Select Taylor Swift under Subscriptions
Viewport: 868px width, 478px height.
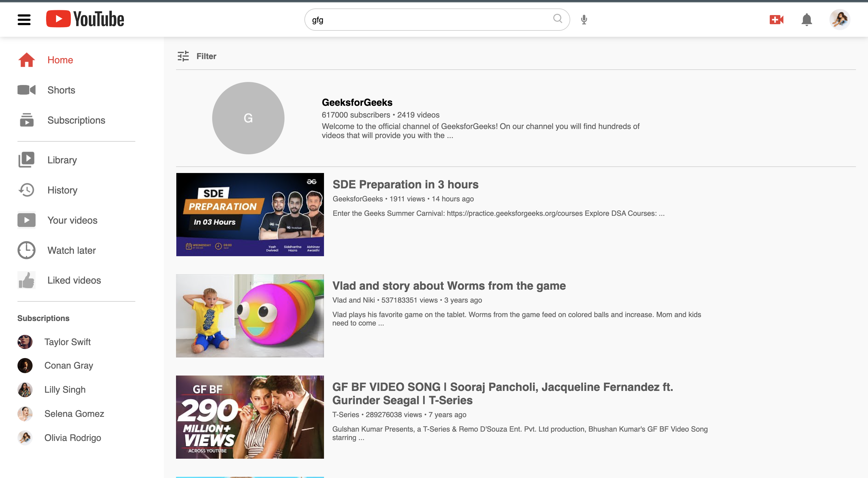tap(68, 341)
